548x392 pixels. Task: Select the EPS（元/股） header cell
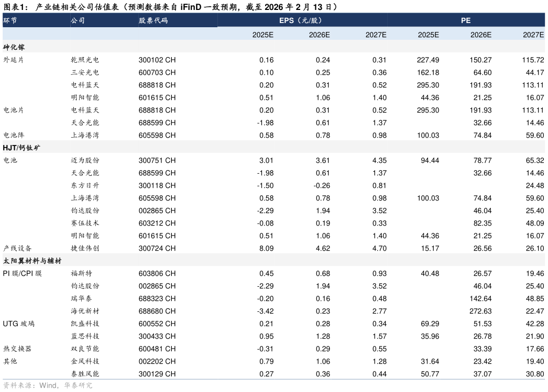click(x=300, y=20)
